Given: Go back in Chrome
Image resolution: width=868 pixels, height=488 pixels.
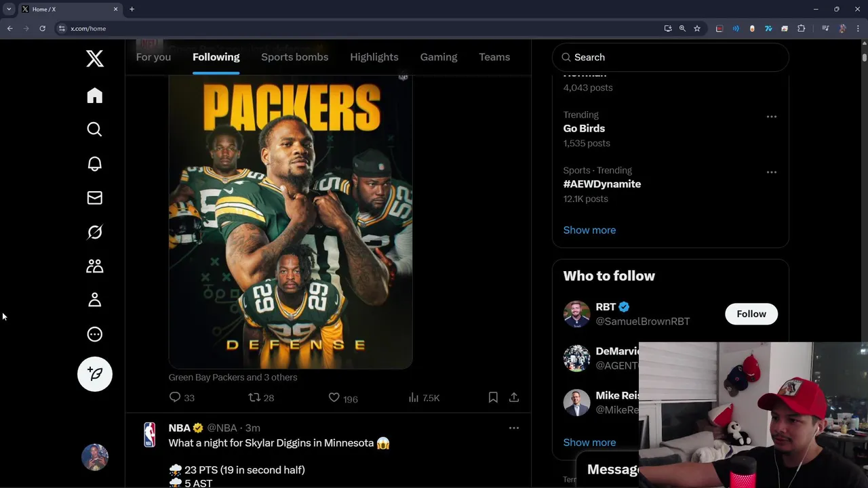Looking at the screenshot, I should click(x=9, y=28).
